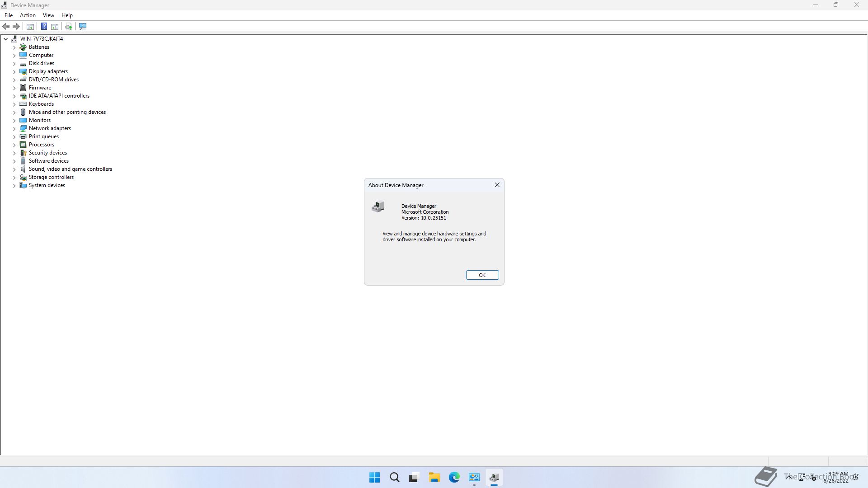Click the Sound, video and game controllers icon

[23, 169]
